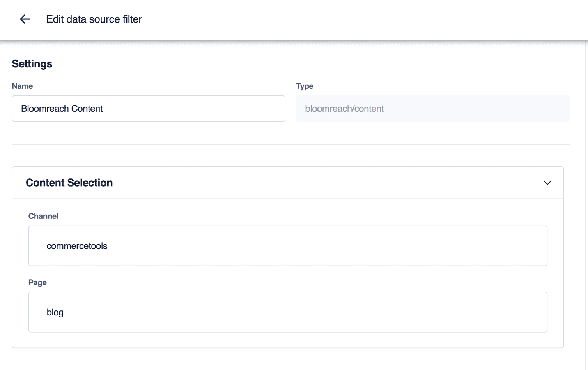The height and width of the screenshot is (370, 588).
Task: Click the grayed bloomreach/content Type field
Action: (x=433, y=109)
